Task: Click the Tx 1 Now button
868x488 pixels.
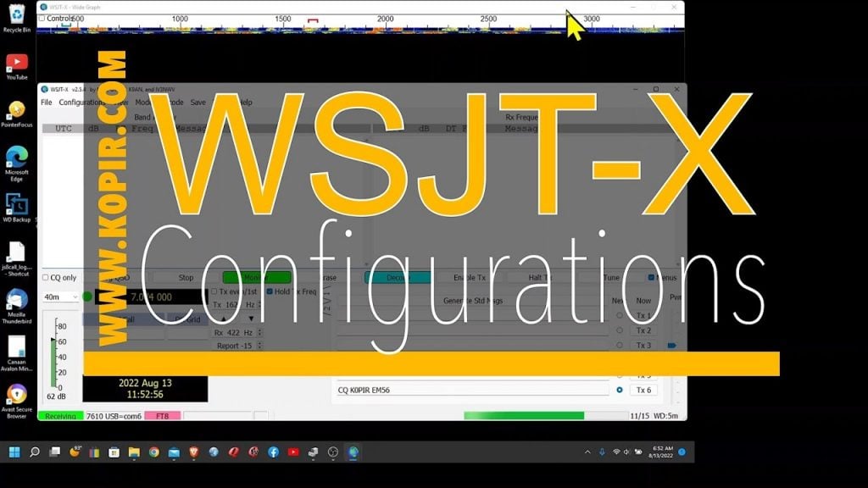Action: click(643, 315)
